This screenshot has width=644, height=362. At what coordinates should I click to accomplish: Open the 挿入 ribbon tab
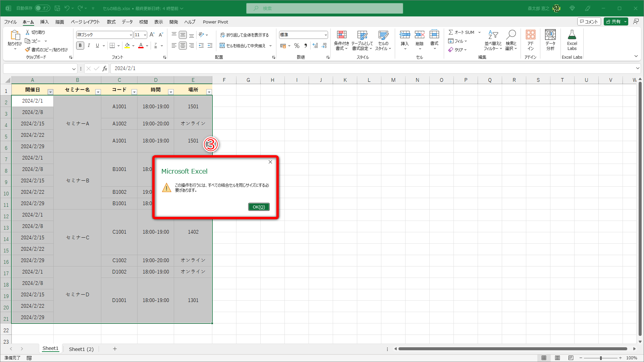(44, 22)
